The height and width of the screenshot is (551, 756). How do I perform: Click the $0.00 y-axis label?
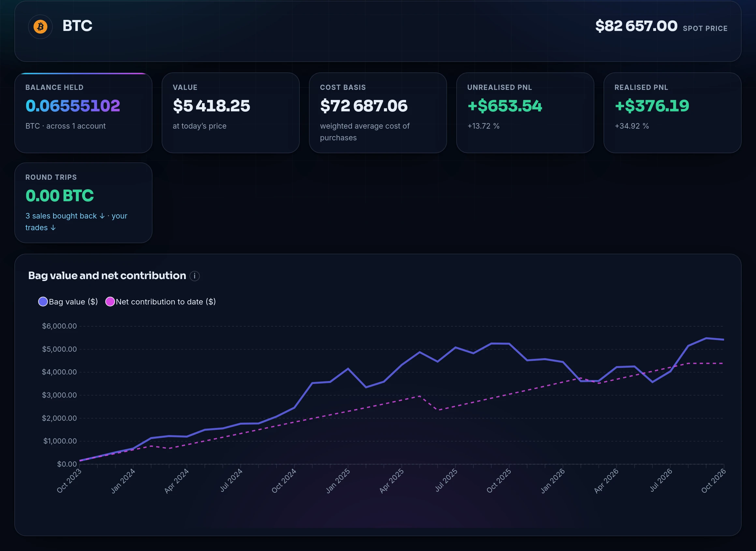coord(67,464)
